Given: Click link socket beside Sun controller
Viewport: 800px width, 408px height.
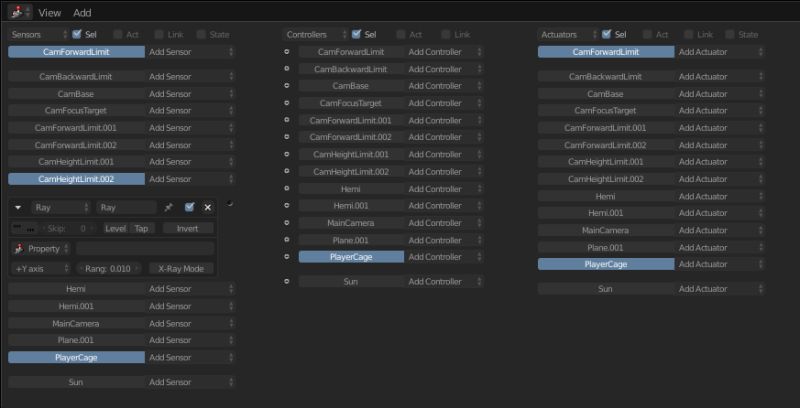Looking at the screenshot, I should (x=286, y=281).
